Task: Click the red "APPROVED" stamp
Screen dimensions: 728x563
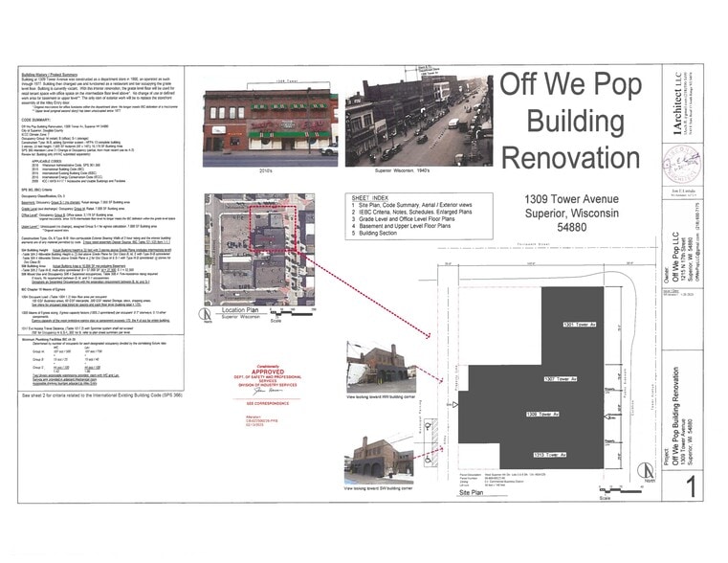Action: 268,372
